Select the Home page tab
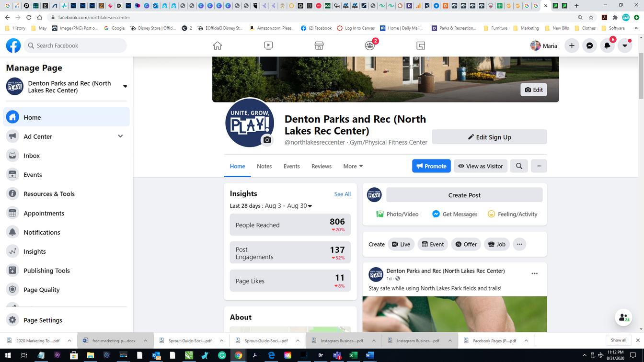The height and width of the screenshot is (362, 644). coord(237,166)
